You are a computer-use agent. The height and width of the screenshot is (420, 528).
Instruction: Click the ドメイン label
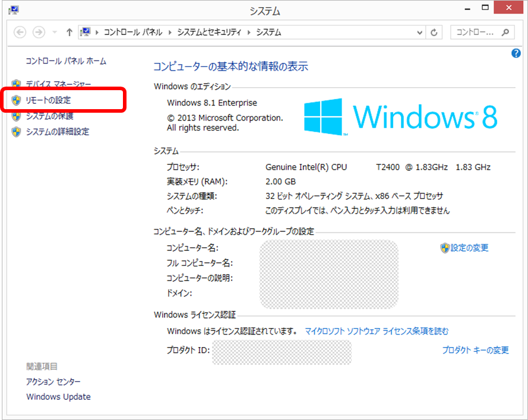tap(179, 293)
